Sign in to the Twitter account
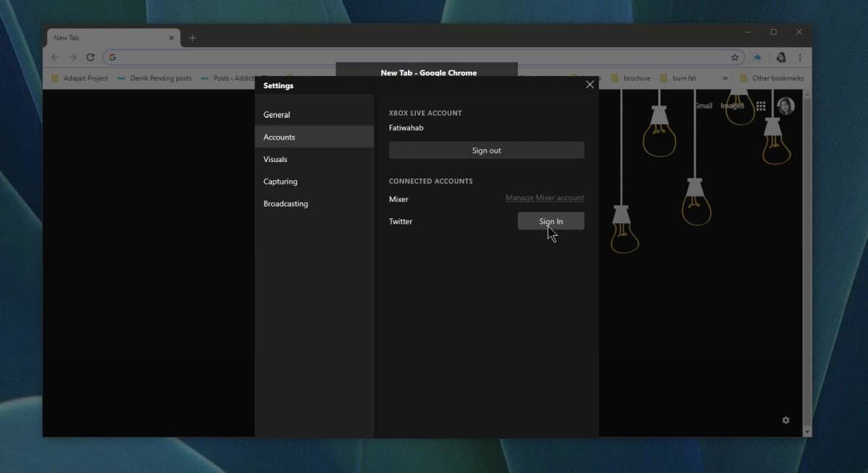 pyautogui.click(x=550, y=221)
